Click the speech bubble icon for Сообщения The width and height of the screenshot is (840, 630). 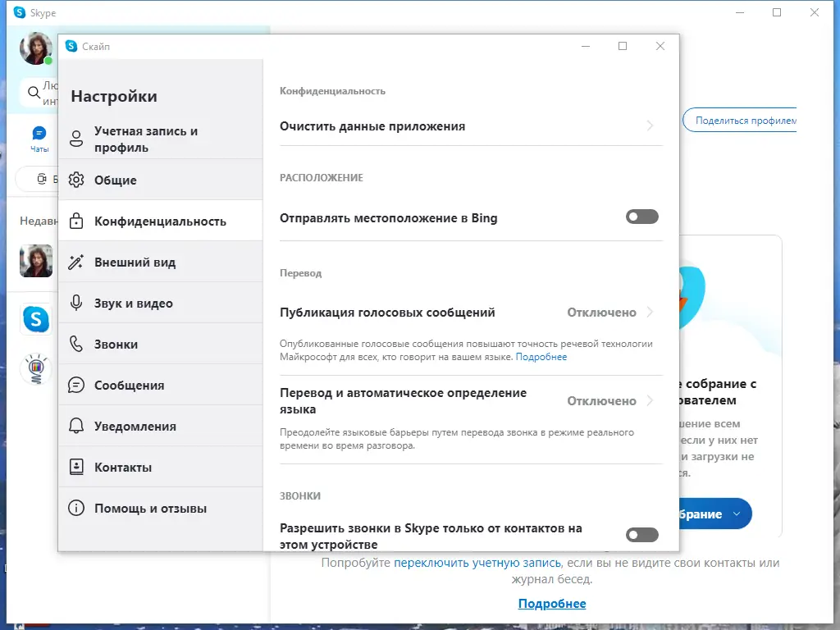pos(76,386)
